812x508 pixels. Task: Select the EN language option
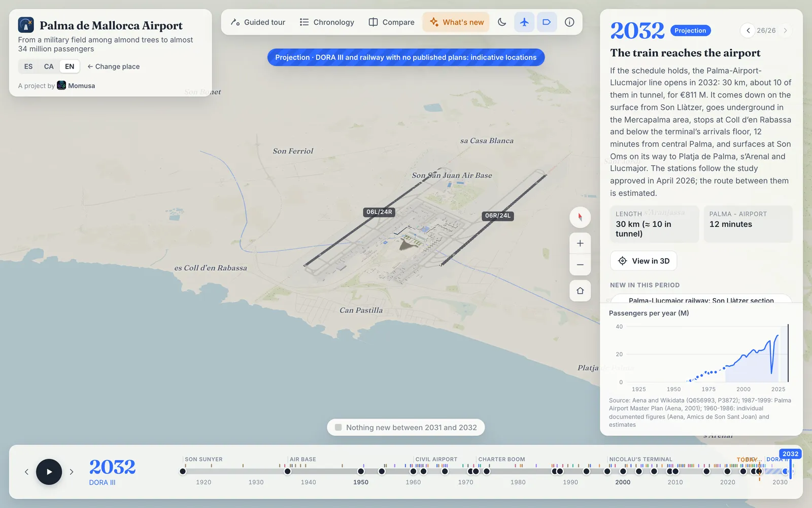[x=70, y=67]
